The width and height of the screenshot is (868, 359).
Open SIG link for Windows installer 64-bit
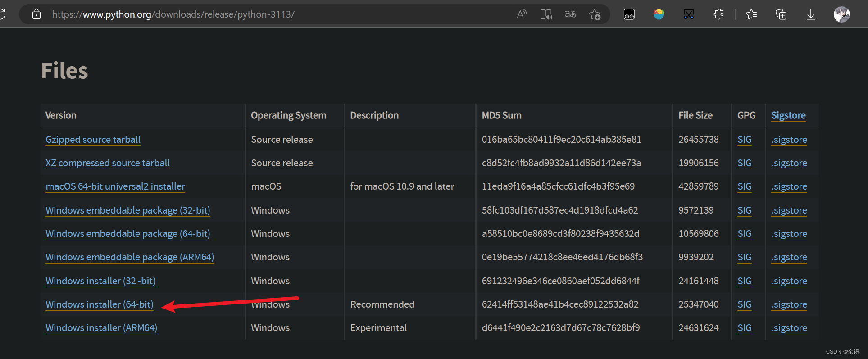(745, 304)
